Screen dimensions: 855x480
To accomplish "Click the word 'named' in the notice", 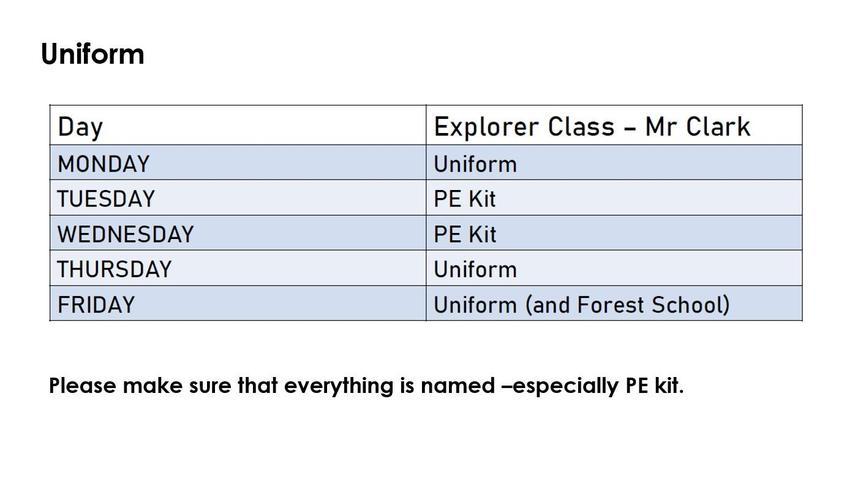I will coord(458,386).
